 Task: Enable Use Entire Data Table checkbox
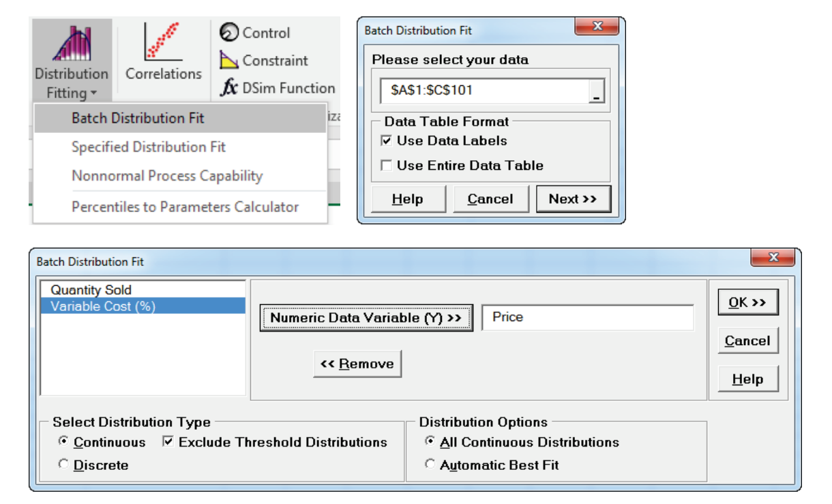tap(387, 166)
